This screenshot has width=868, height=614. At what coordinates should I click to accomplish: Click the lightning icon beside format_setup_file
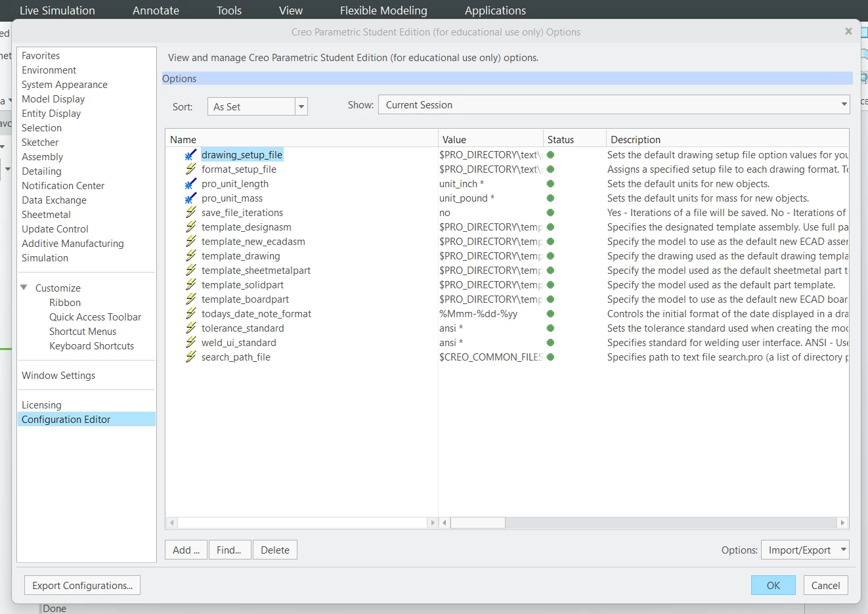[190, 169]
